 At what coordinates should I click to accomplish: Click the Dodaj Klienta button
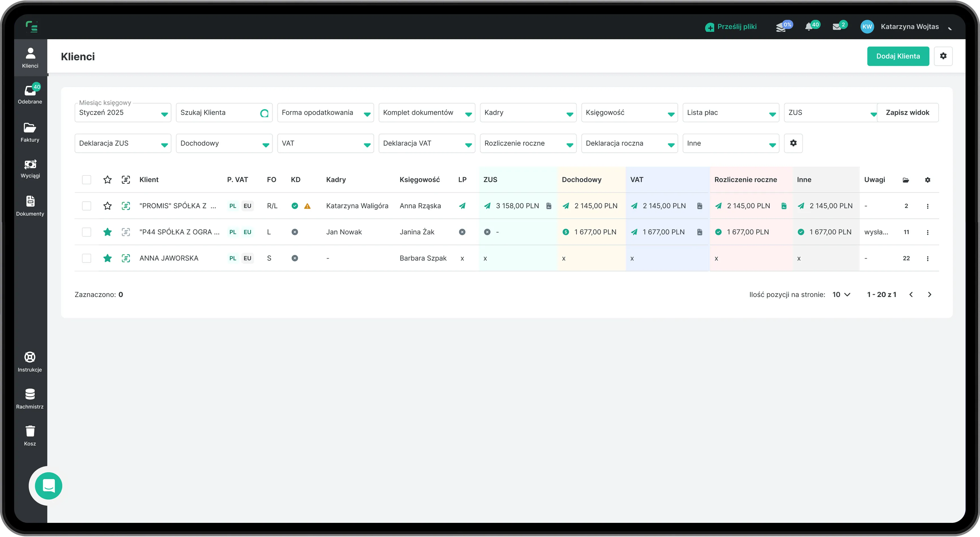click(x=898, y=56)
